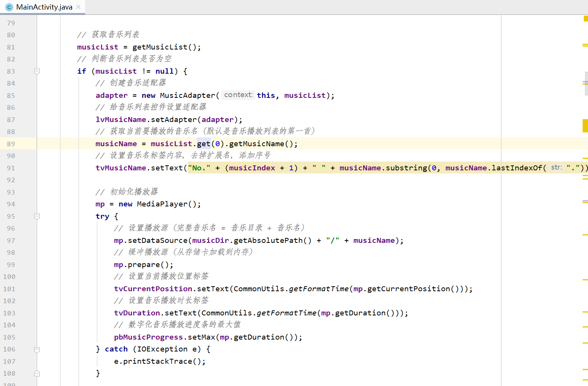
Task: Click the lastIndexOf method call
Action: (517, 168)
